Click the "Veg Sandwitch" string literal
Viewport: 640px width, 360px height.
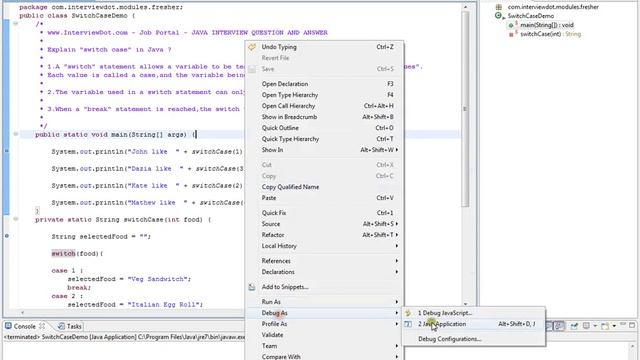pos(158,279)
